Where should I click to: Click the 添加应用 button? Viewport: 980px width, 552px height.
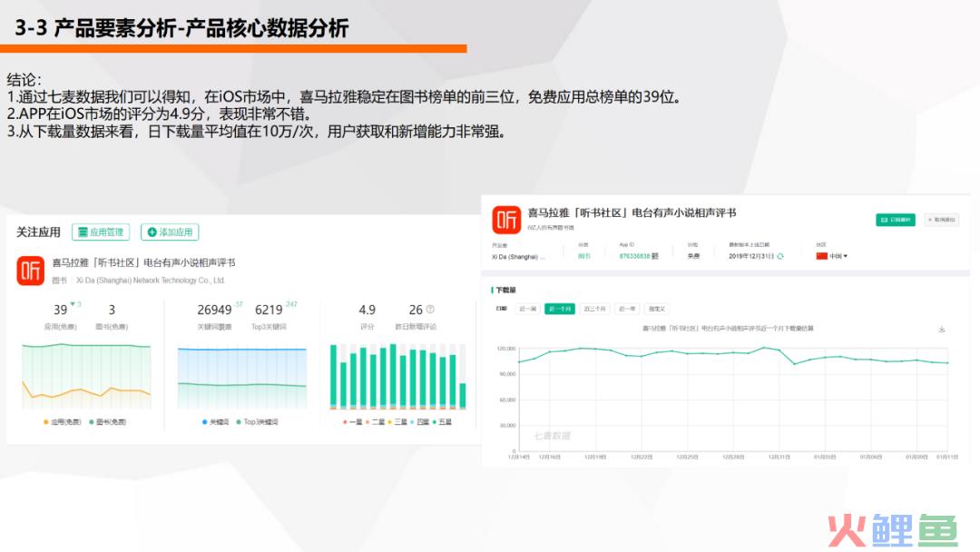pos(170,232)
